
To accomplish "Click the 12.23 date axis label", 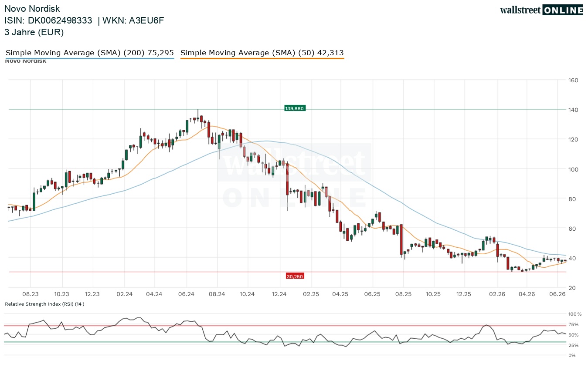I will click(x=92, y=294).
